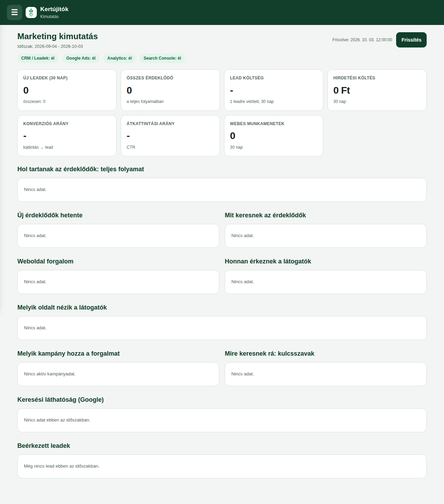Click the 'kattintás → lead' caption
The height and width of the screenshot is (504, 444).
point(38,147)
